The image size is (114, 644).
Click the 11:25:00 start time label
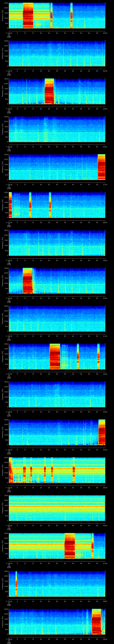coord(9,147)
